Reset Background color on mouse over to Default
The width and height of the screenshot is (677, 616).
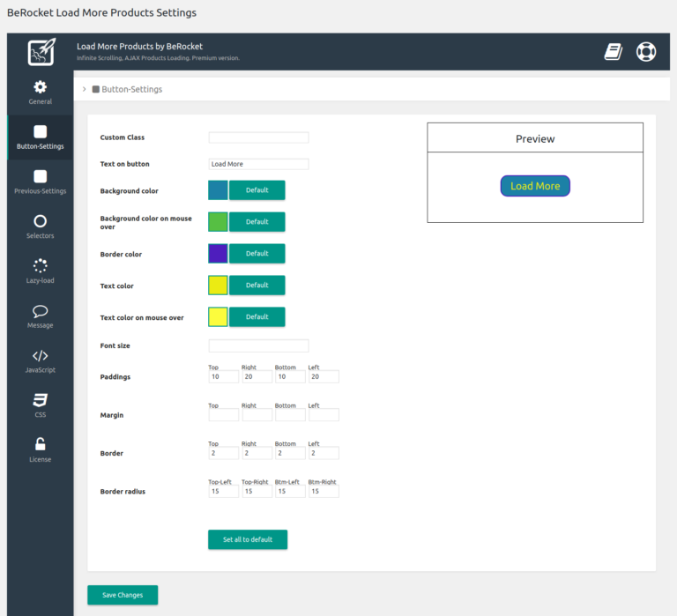pos(257,222)
